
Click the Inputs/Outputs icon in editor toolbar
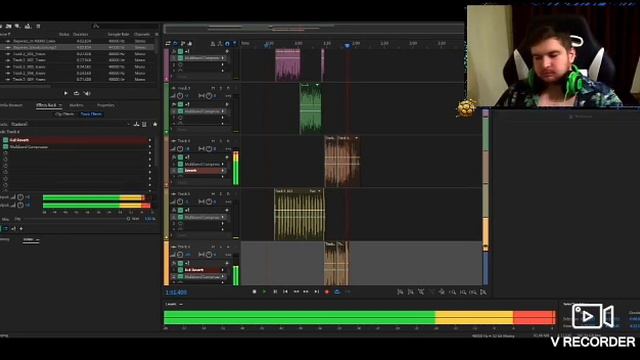(x=168, y=43)
